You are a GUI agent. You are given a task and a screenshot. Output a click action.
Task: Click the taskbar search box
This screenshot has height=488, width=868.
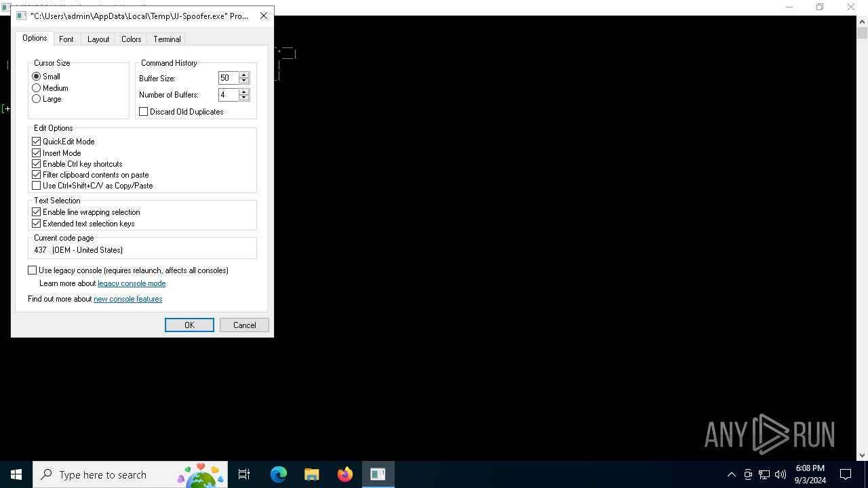pos(130,474)
